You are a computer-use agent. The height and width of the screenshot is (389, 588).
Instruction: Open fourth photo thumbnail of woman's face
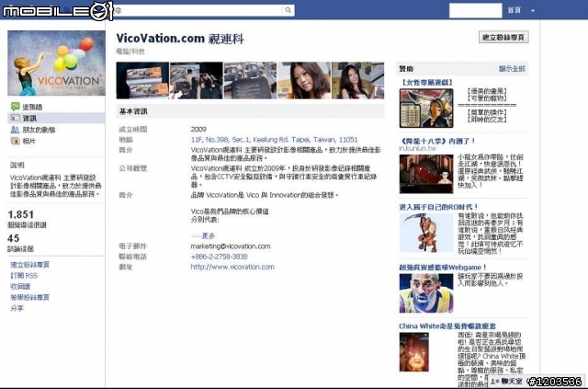pyautogui.click(x=304, y=80)
